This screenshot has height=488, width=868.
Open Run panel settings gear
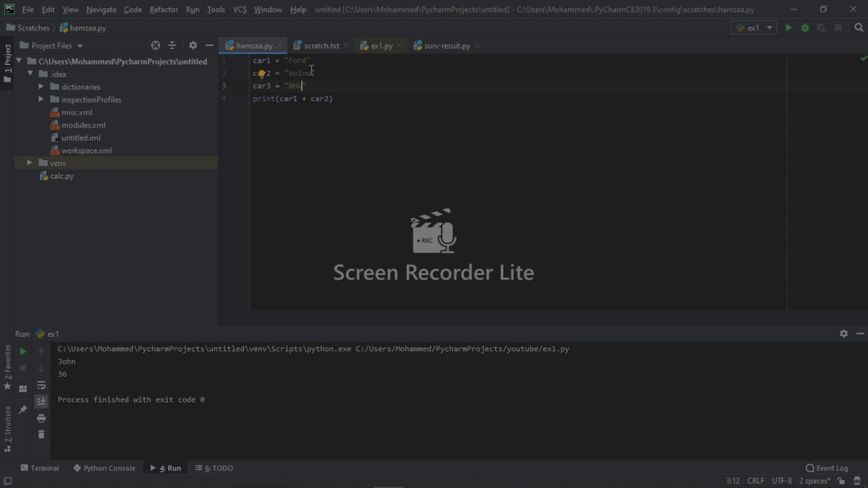point(844,333)
